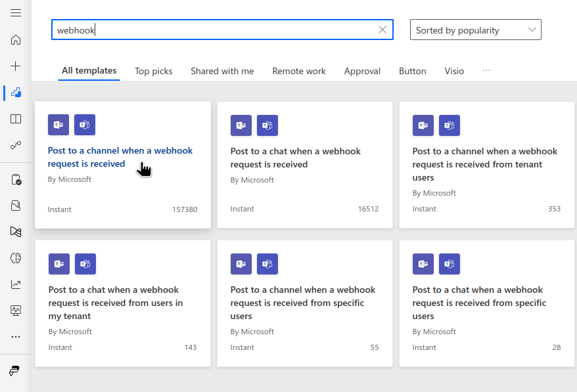Open the Home icon in the sidebar
Screen dimensions: 577x392
coord(16,40)
